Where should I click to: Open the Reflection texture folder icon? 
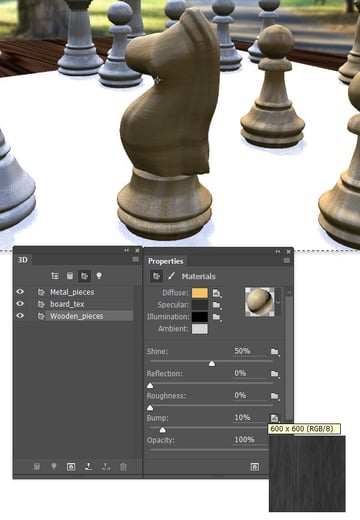coord(275,374)
